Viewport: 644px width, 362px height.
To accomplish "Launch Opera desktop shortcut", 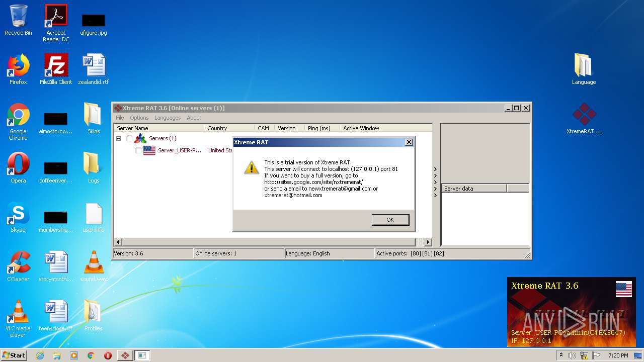I will (x=18, y=168).
